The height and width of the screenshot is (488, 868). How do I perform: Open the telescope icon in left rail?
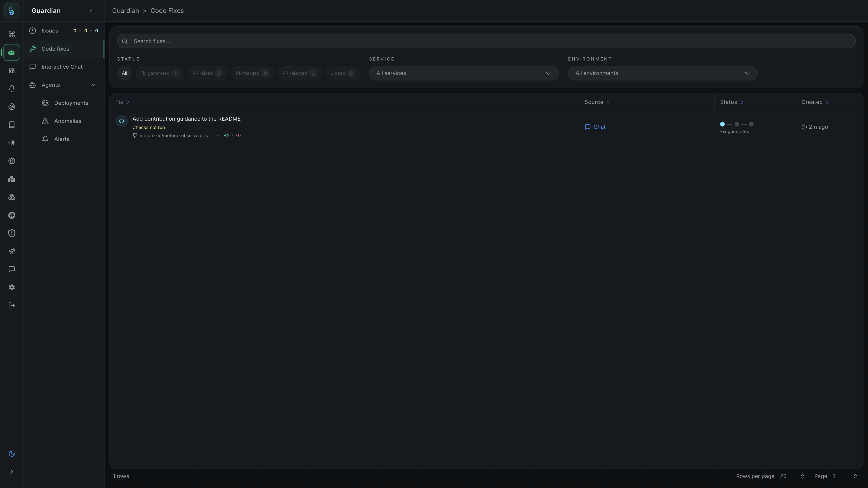click(12, 251)
